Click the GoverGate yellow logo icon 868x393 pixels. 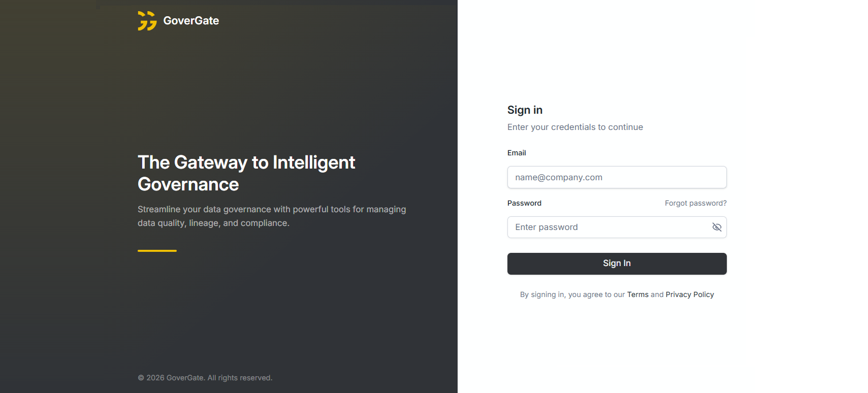[x=147, y=21]
